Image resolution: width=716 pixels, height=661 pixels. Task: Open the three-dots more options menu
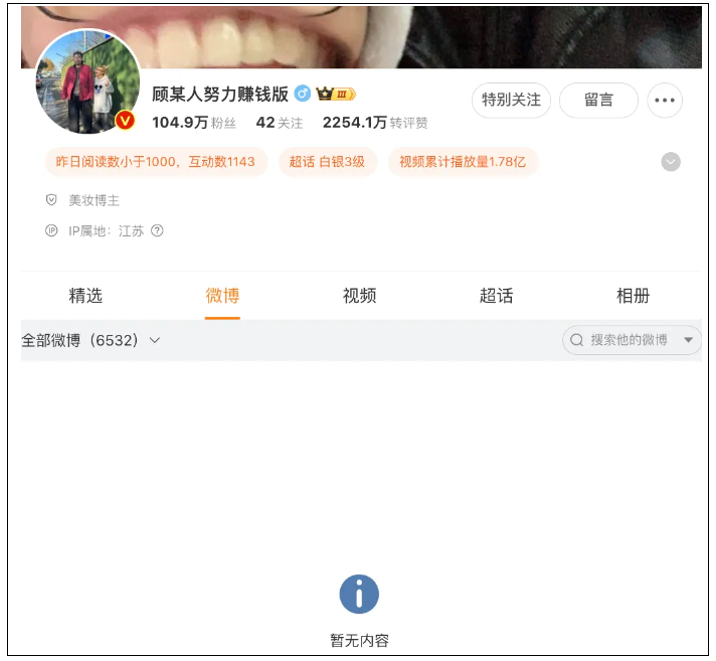tap(665, 100)
